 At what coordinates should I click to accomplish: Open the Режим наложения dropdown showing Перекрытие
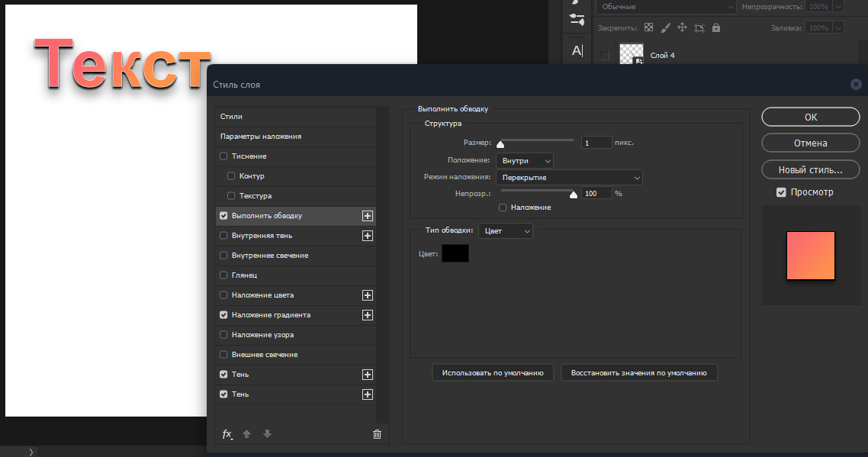pos(569,177)
